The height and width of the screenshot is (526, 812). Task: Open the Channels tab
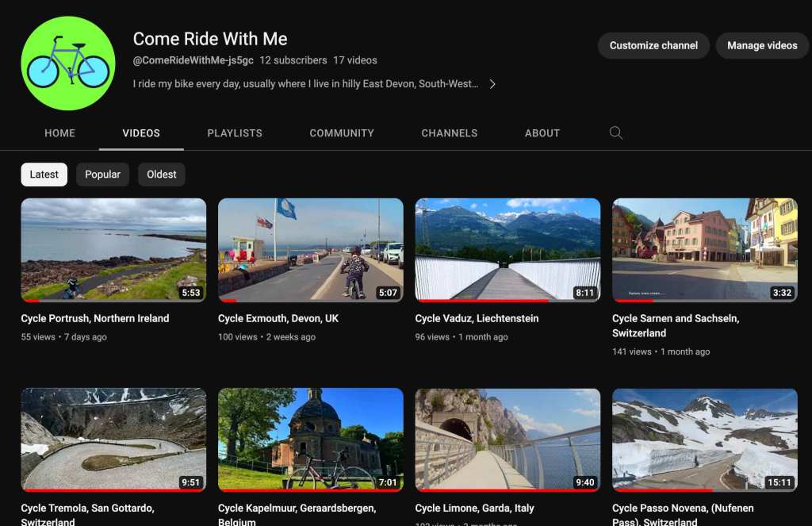(450, 133)
